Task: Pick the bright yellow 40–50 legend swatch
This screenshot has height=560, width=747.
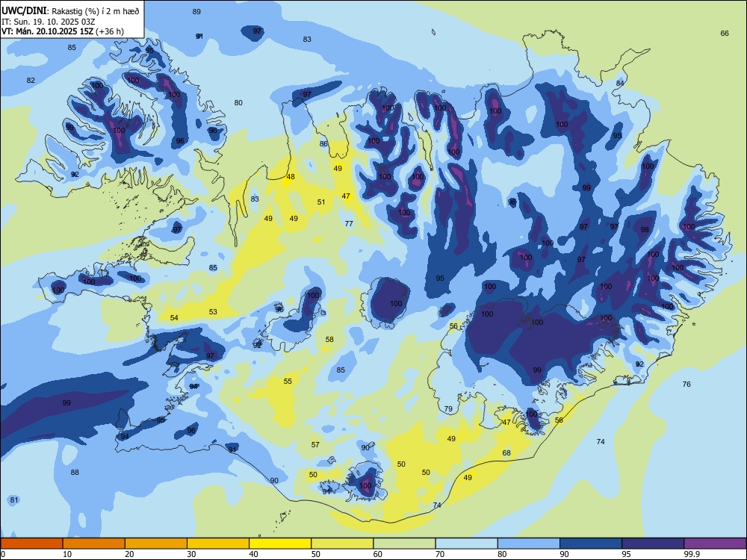Action: (280, 544)
